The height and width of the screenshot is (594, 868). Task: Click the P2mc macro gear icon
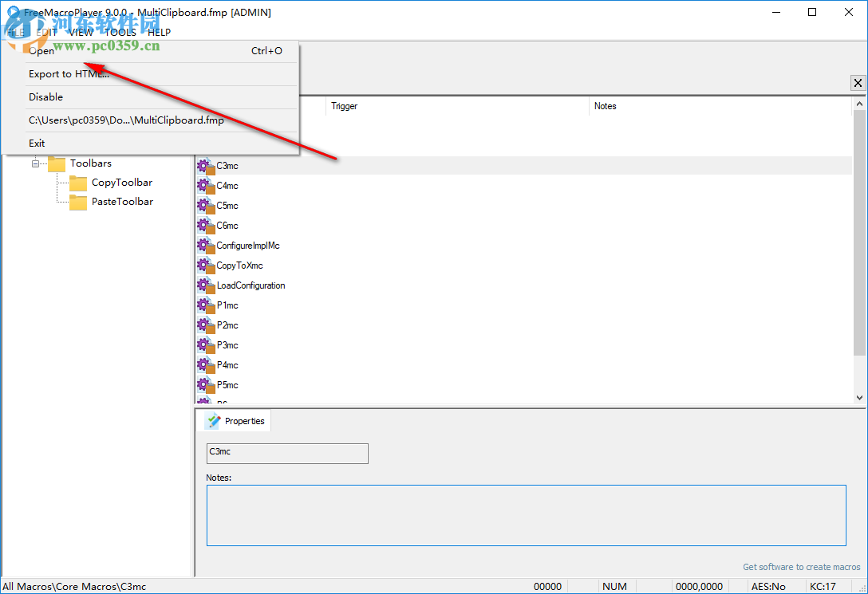coord(206,325)
